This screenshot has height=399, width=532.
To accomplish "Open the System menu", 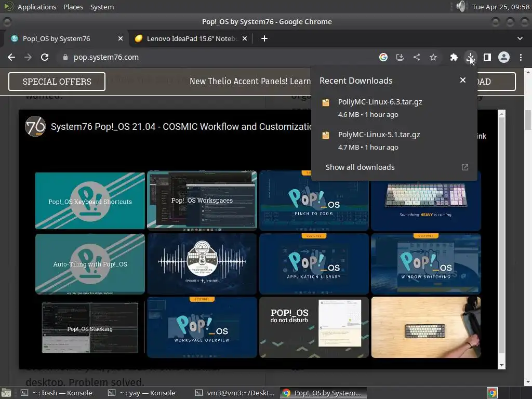I will [x=102, y=7].
